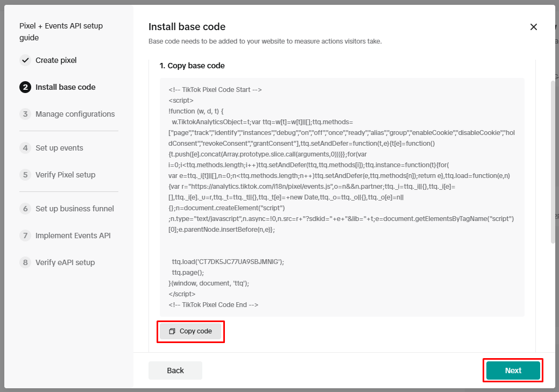
Task: Select Set up business funnel step
Action: tap(74, 209)
